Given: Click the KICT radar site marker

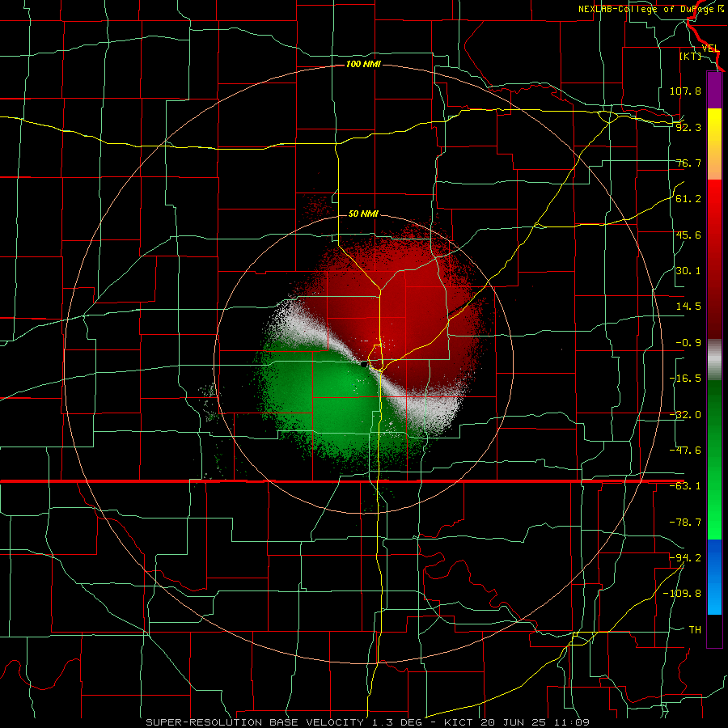Looking at the screenshot, I should pos(364,365).
